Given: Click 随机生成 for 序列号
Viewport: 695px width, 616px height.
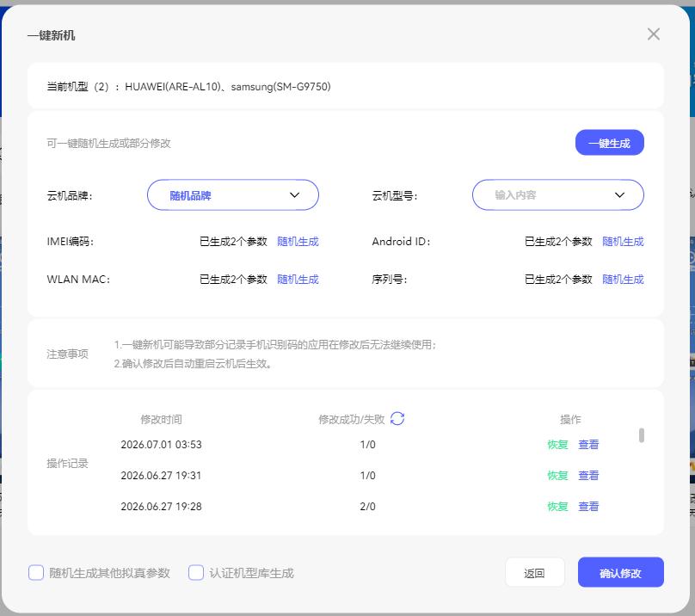Looking at the screenshot, I should (623, 280).
